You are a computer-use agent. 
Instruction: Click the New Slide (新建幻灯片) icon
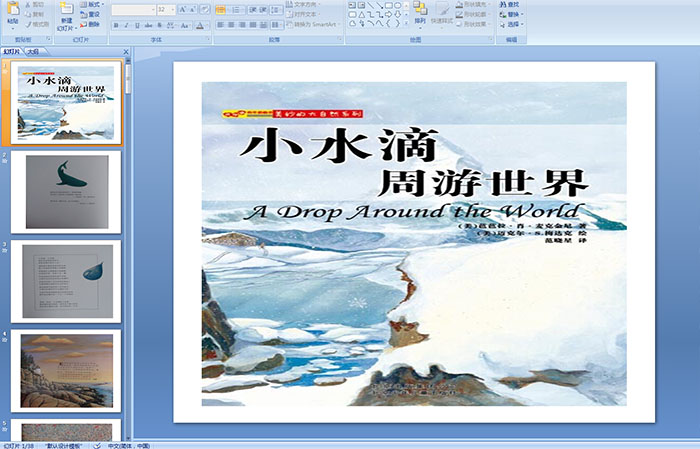pyautogui.click(x=67, y=8)
